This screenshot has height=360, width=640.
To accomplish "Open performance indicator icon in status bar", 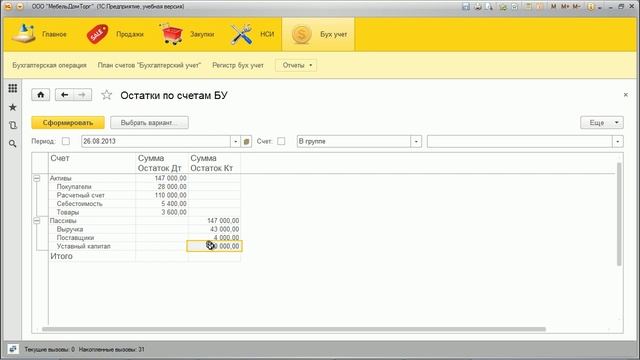I will coord(13,349).
